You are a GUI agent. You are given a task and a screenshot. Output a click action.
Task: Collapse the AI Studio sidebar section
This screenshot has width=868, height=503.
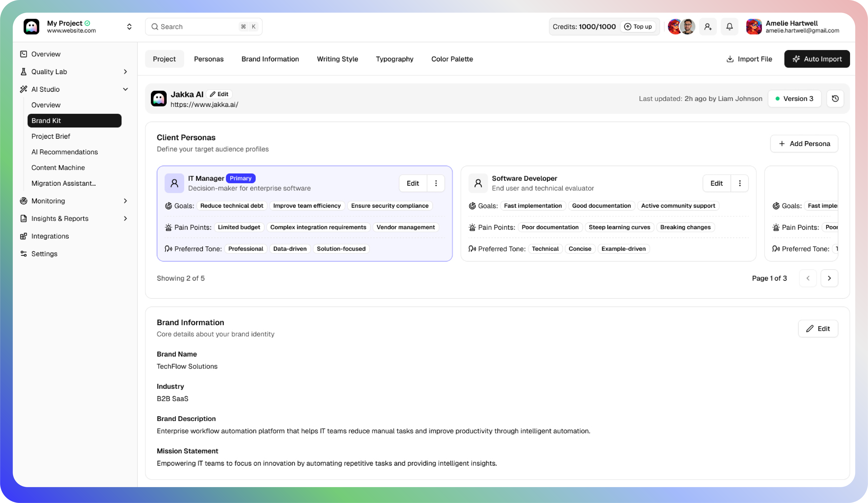125,89
